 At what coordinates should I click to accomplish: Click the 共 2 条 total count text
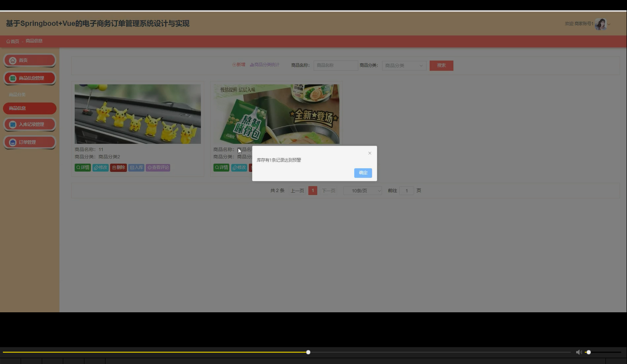[278, 191]
